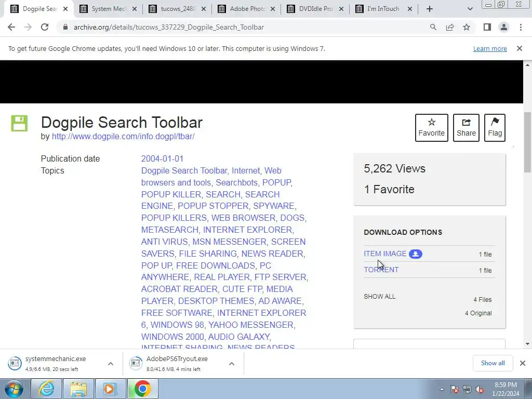Go back to the previous page

(11, 27)
